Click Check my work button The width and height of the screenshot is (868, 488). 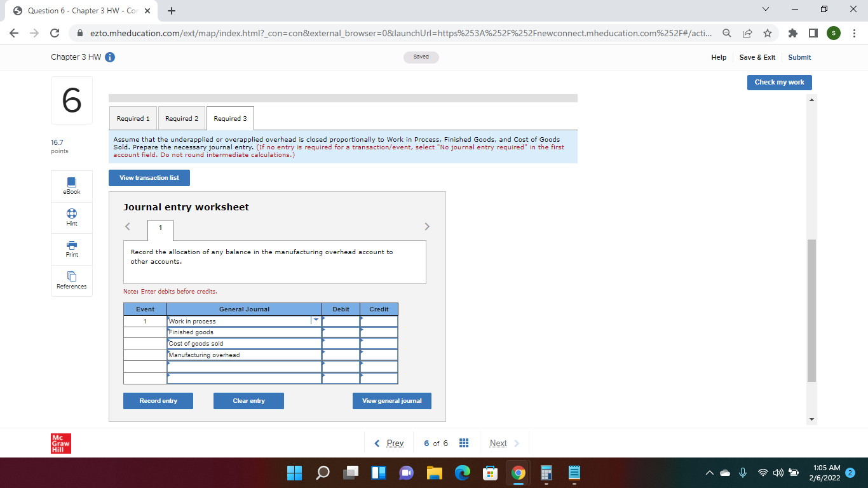[x=779, y=82]
